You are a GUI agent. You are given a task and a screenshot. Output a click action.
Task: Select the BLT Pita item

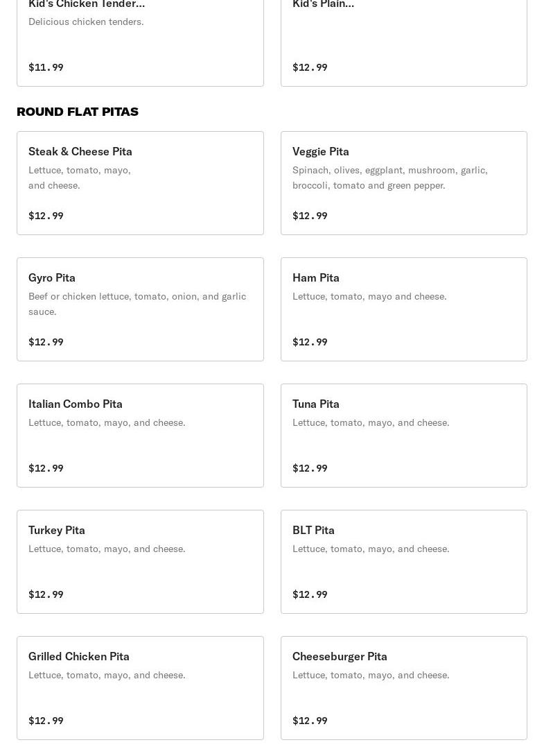(404, 562)
